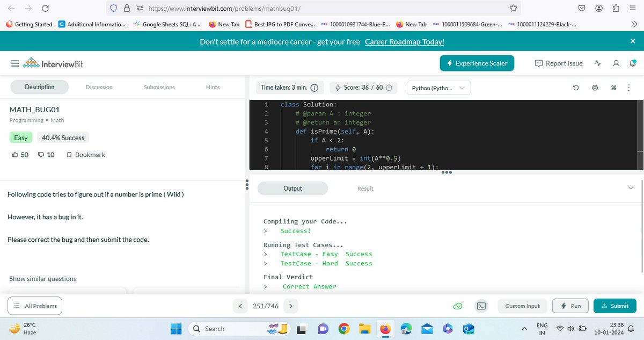Open Microsoft Edge from taskbar

point(406,328)
